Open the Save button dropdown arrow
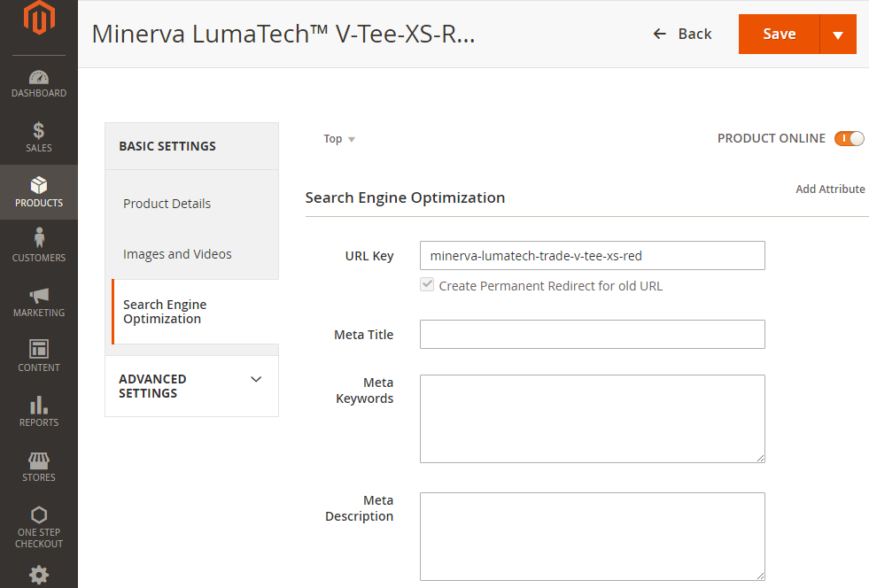869x588 pixels. point(838,35)
